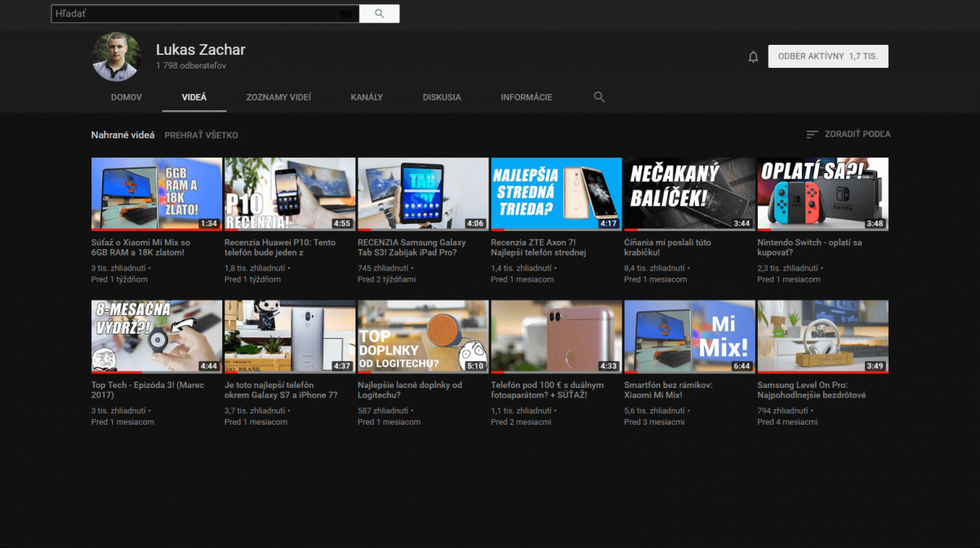Viewport: 980px width, 548px height.
Task: Click title RECENZIA Samsung Galaxy Tab S3
Action: point(412,247)
